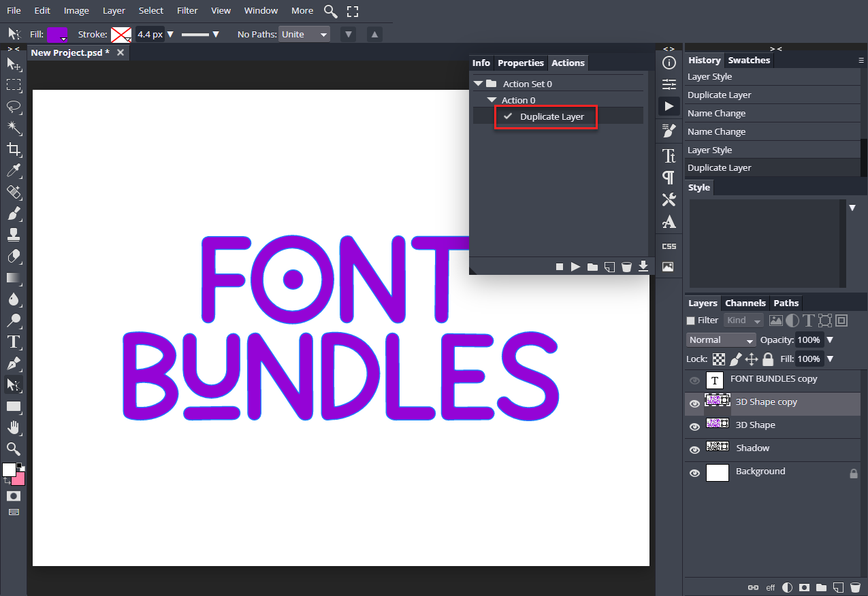868x596 pixels.
Task: Open the Paragraph panel icon
Action: pyautogui.click(x=669, y=177)
